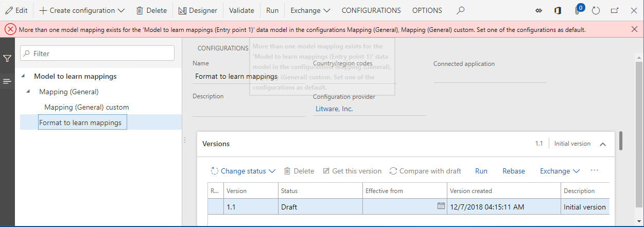Open the Create configuration dropdown

pos(82,10)
